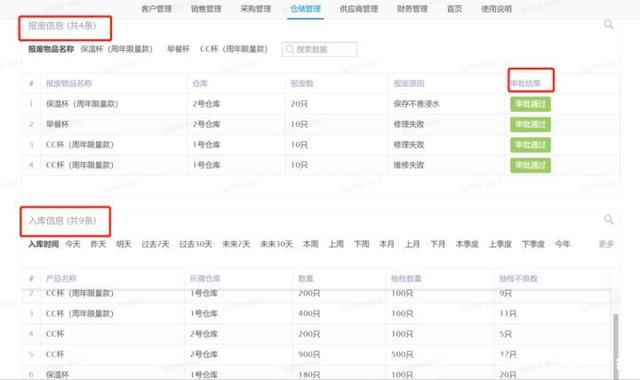Filter by 保温杯（周年限量款）
The image size is (640, 380).
click(x=116, y=49)
